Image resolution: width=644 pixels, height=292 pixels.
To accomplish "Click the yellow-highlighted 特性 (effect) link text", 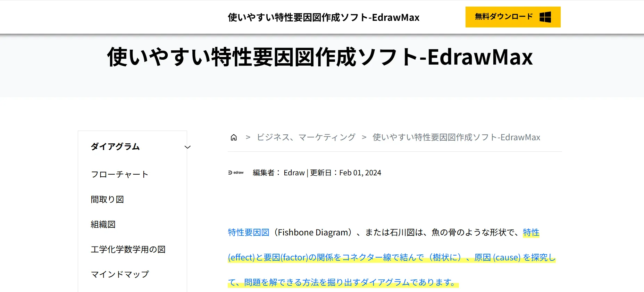I will [531, 233].
